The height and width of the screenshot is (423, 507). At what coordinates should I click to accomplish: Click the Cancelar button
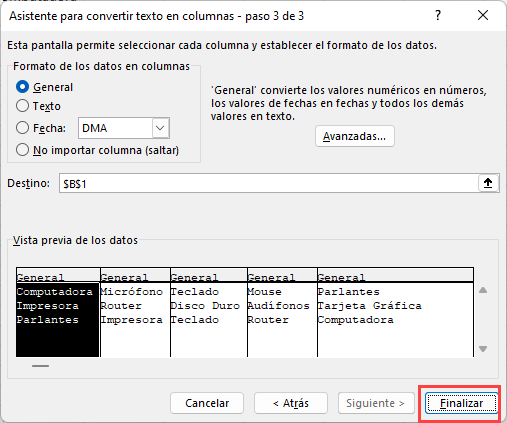coord(207,403)
